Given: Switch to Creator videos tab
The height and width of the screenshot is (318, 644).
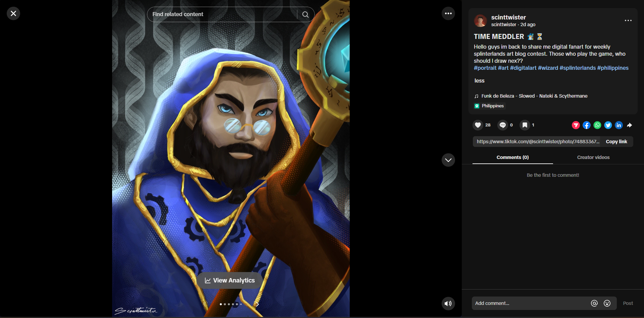Looking at the screenshot, I should point(593,157).
